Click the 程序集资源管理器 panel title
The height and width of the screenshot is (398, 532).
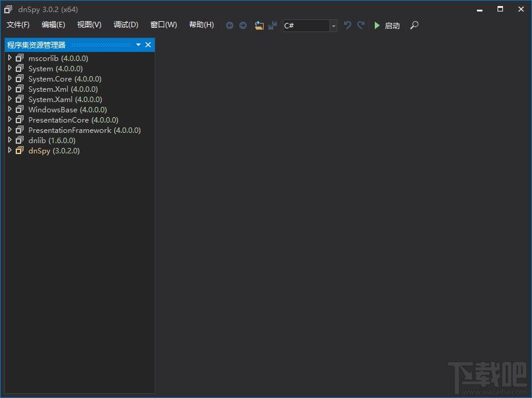[36, 45]
